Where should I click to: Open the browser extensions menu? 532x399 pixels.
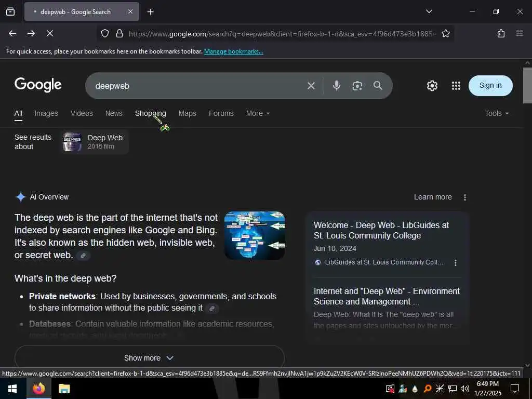tap(501, 33)
